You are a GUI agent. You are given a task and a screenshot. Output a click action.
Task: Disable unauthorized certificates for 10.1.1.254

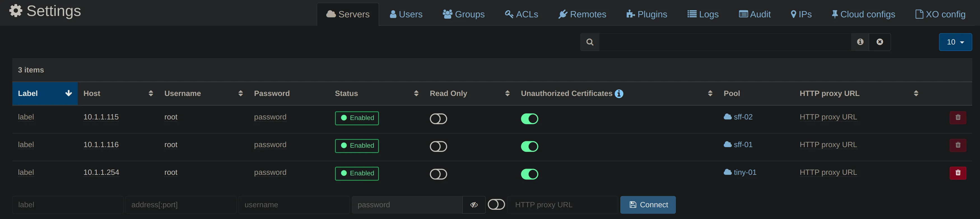530,174
